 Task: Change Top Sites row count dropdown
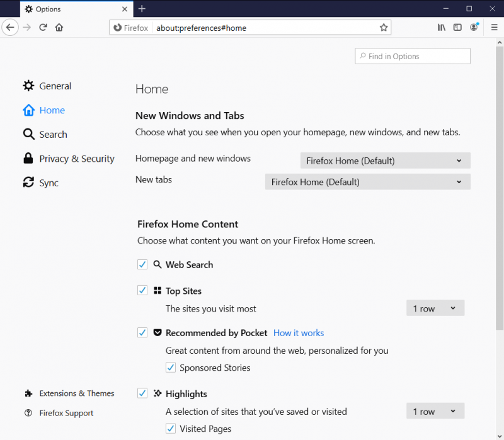click(x=435, y=308)
